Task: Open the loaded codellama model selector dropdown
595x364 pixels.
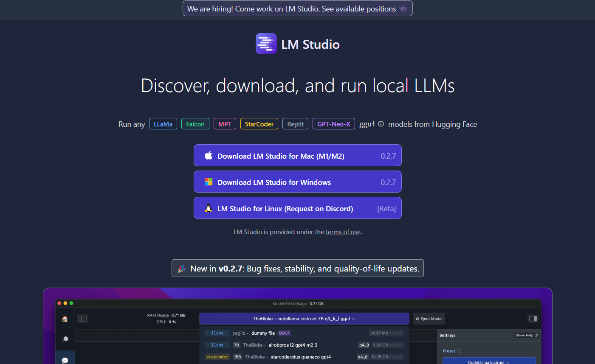Action: 304,319
